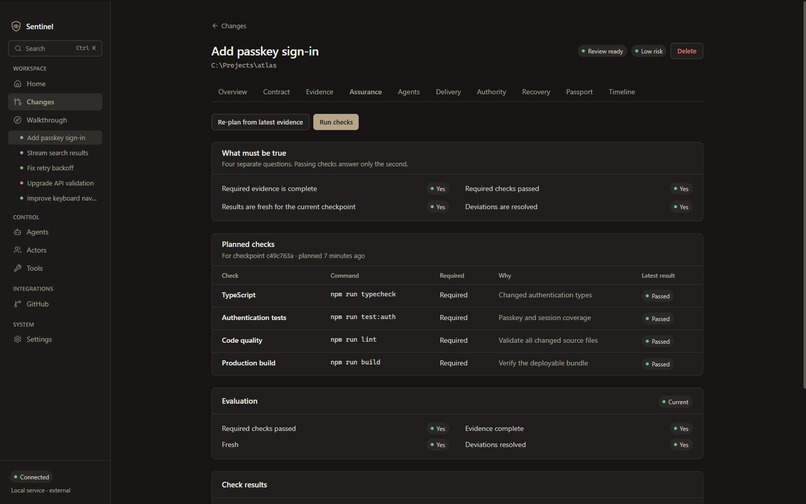Click Passed result for Authentication tests
This screenshot has width=806, height=504.
tap(657, 319)
